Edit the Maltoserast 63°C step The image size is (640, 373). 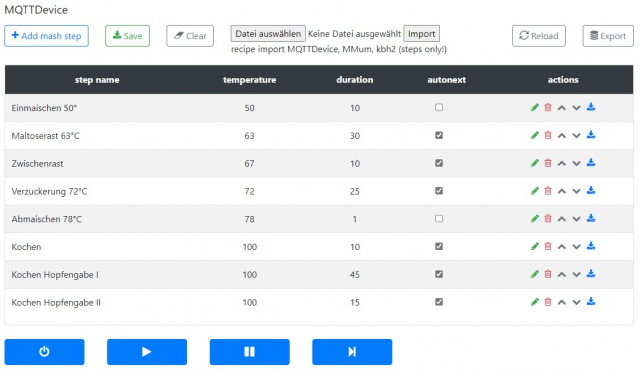click(535, 135)
